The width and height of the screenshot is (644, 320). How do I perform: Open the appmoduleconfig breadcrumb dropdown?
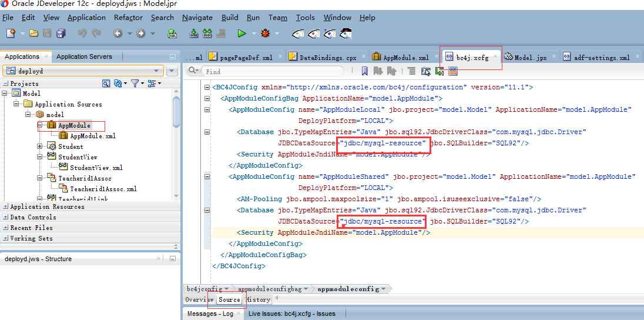click(384, 289)
